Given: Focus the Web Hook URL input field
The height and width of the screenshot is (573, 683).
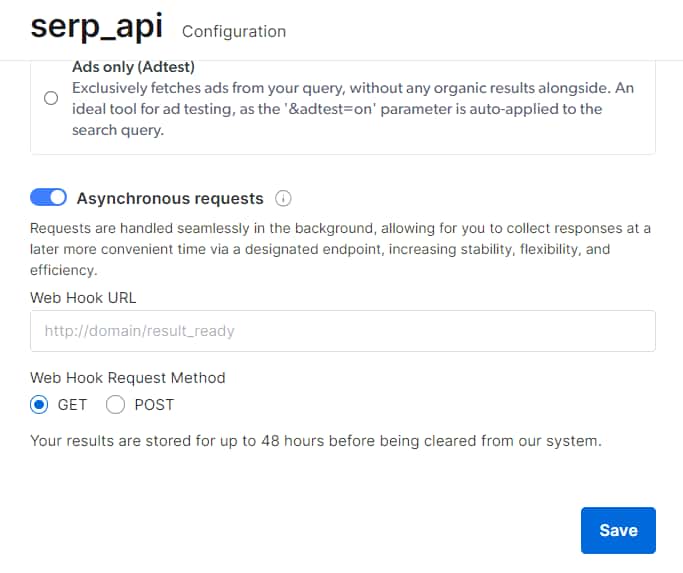Looking at the screenshot, I should coord(343,331).
